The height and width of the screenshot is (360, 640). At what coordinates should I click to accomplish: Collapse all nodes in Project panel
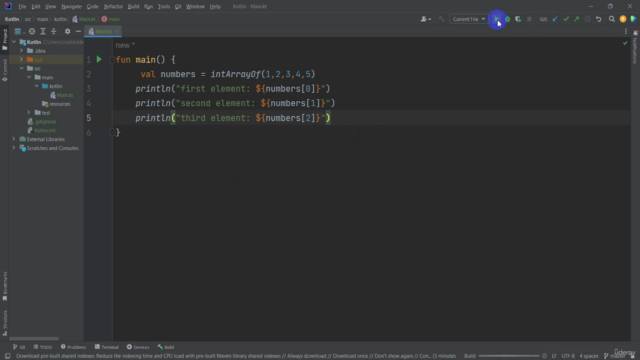pos(53,31)
